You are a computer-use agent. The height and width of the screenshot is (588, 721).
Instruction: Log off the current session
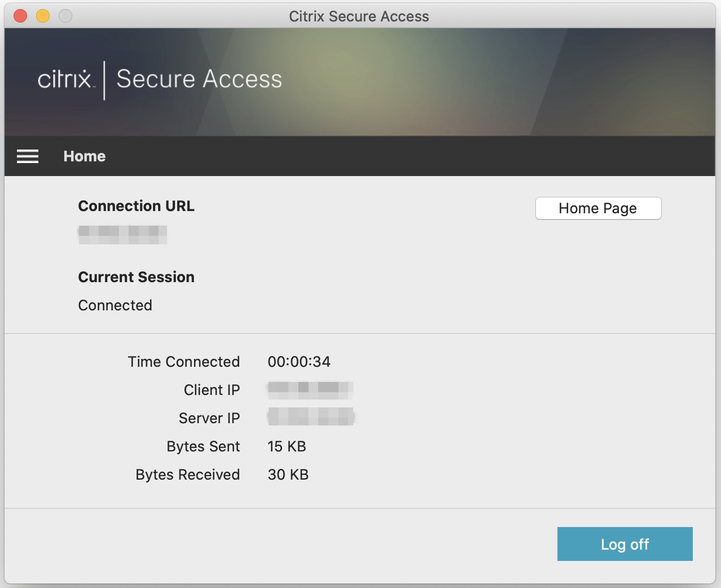pos(625,544)
